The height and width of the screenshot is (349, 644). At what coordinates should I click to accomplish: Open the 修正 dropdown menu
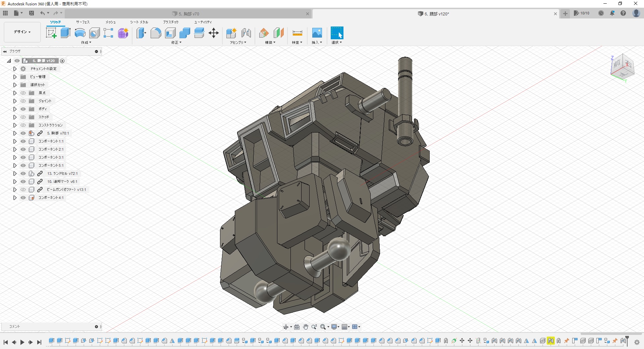pos(176,43)
